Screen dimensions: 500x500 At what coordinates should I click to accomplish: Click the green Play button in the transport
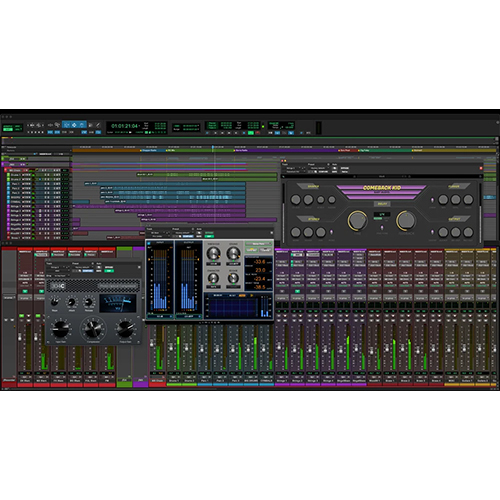click(x=251, y=133)
